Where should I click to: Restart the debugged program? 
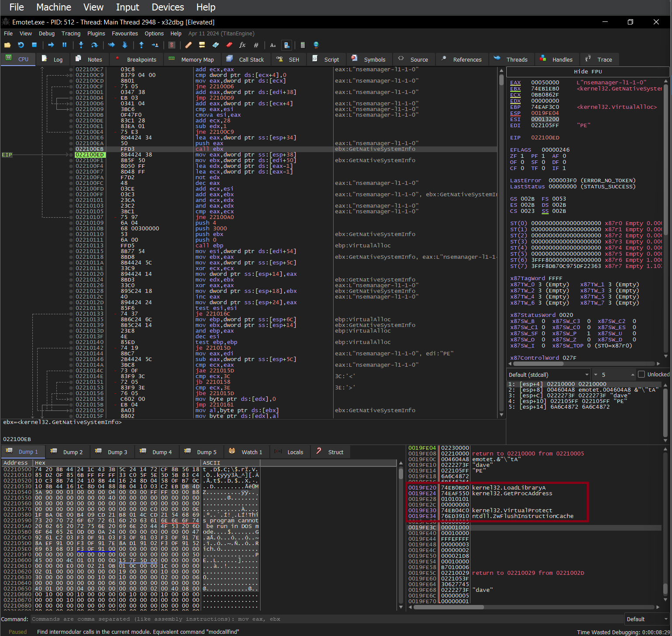click(21, 45)
